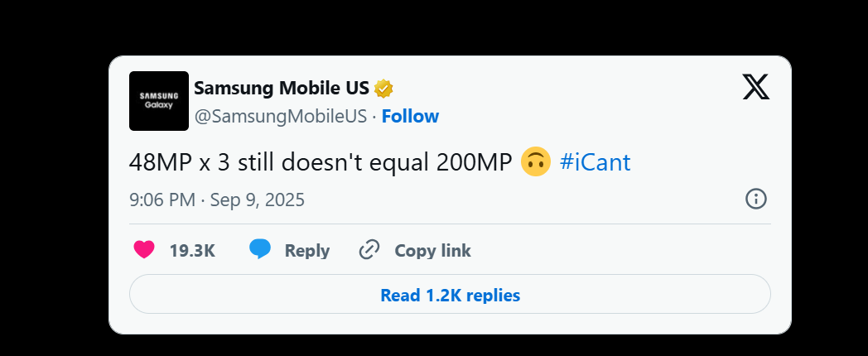The width and height of the screenshot is (868, 356).
Task: Open the Read 1.2K replies button
Action: point(450,295)
